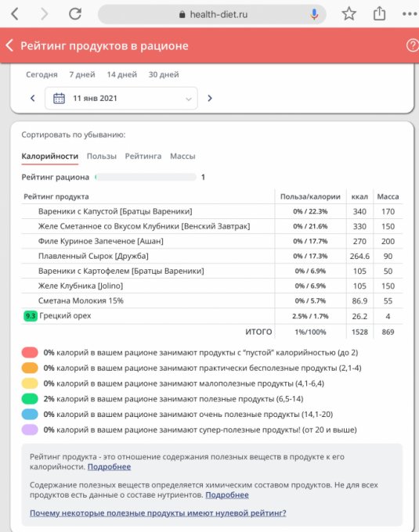Open the help question mark icon

(412, 45)
